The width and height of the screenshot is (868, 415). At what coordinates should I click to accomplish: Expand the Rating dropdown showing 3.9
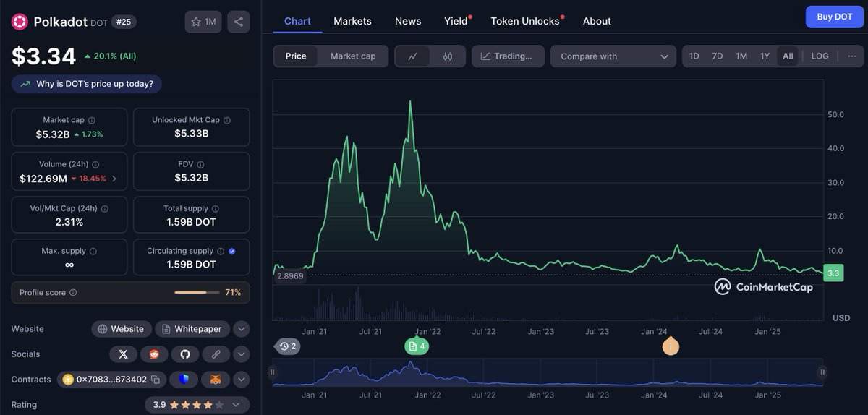[x=197, y=405]
